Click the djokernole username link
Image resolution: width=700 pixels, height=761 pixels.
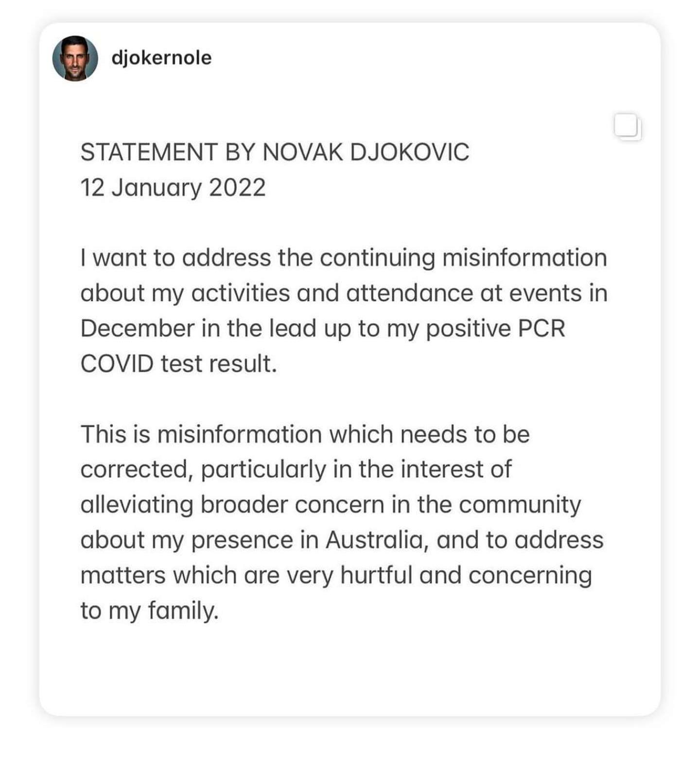[161, 58]
